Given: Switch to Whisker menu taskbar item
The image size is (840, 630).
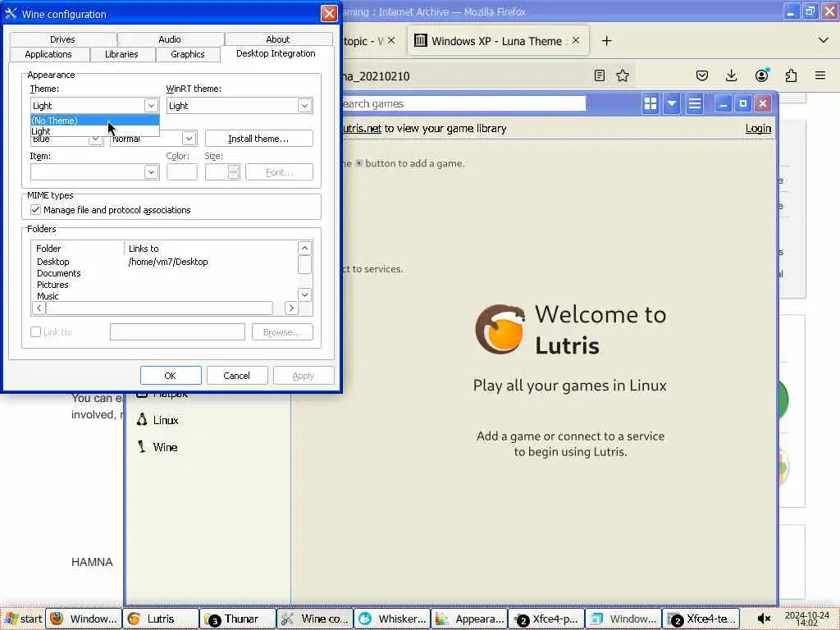Looking at the screenshot, I should click(x=391, y=619).
